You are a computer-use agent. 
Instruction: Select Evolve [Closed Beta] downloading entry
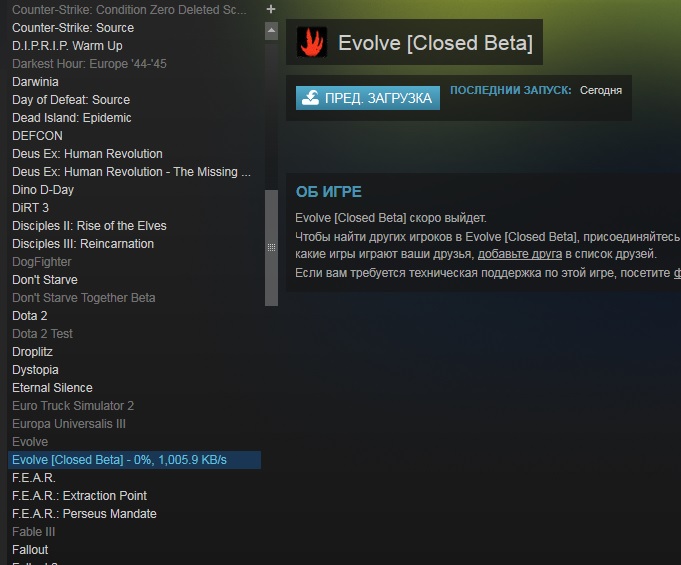pos(134,460)
